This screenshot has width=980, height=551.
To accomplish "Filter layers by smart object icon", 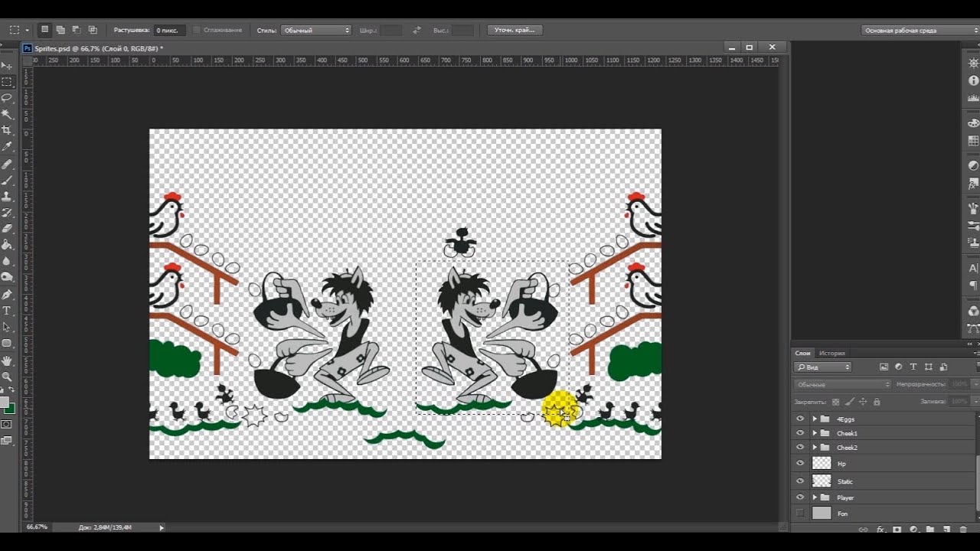I will tap(943, 367).
